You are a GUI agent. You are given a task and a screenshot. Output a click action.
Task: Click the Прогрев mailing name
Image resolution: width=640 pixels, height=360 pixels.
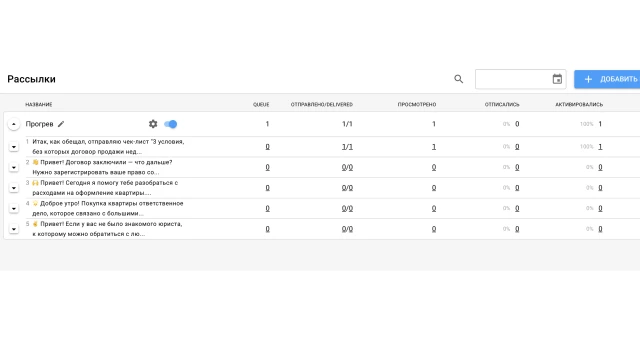[x=39, y=124]
